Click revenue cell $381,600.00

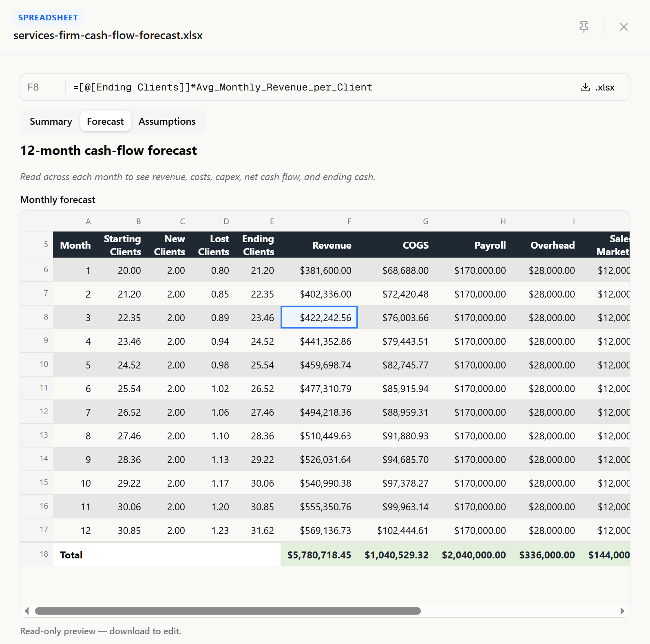pos(319,270)
